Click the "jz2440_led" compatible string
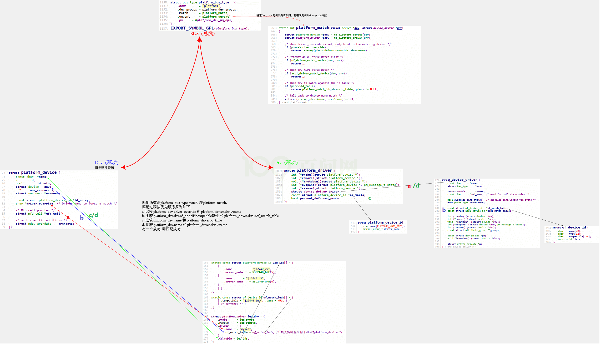The image size is (616, 364). [252, 301]
